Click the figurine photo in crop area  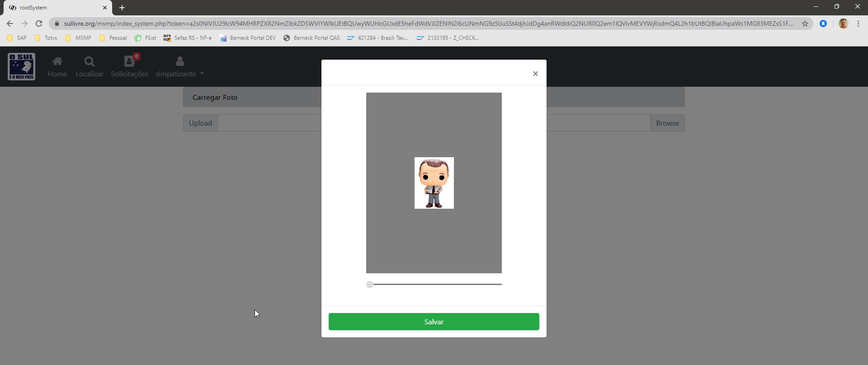pos(434,183)
